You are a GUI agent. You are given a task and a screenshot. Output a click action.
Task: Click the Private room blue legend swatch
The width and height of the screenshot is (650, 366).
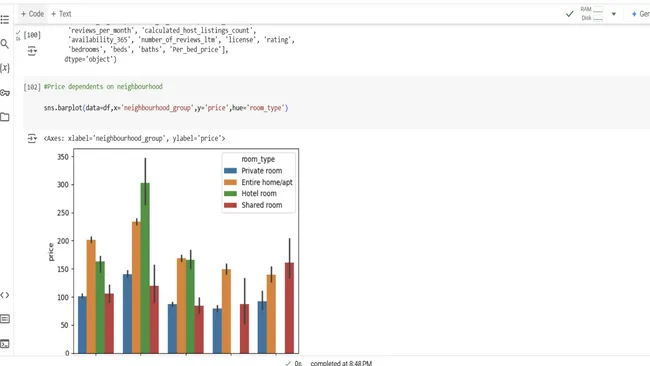230,170
